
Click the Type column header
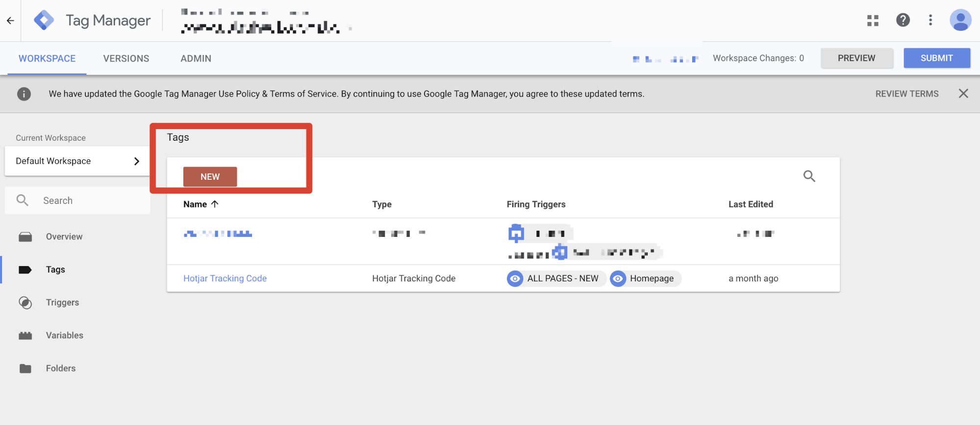tap(381, 204)
